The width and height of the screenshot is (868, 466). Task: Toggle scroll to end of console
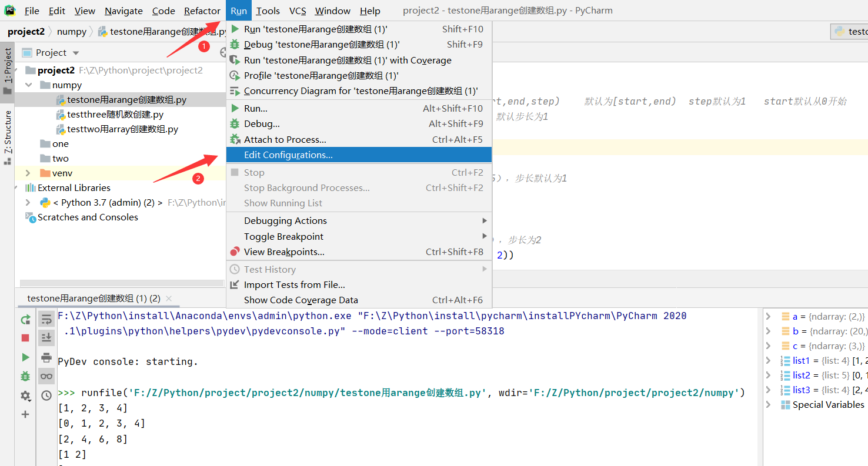46,338
